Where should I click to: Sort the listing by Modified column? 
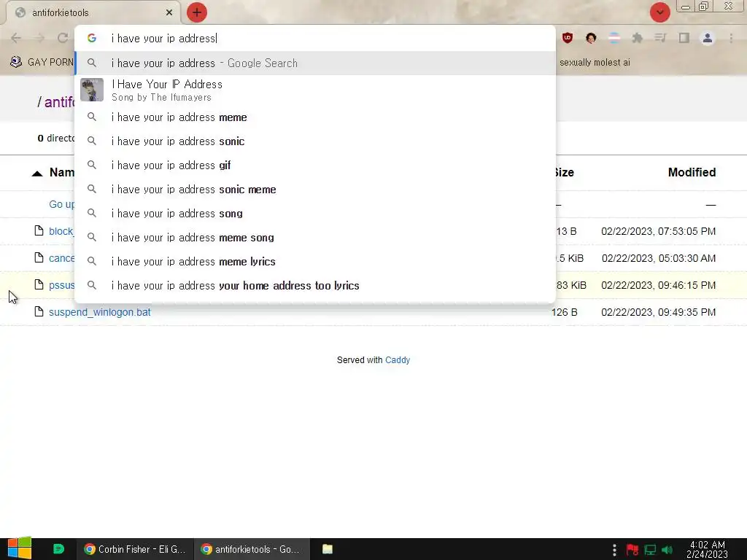pyautogui.click(x=692, y=172)
